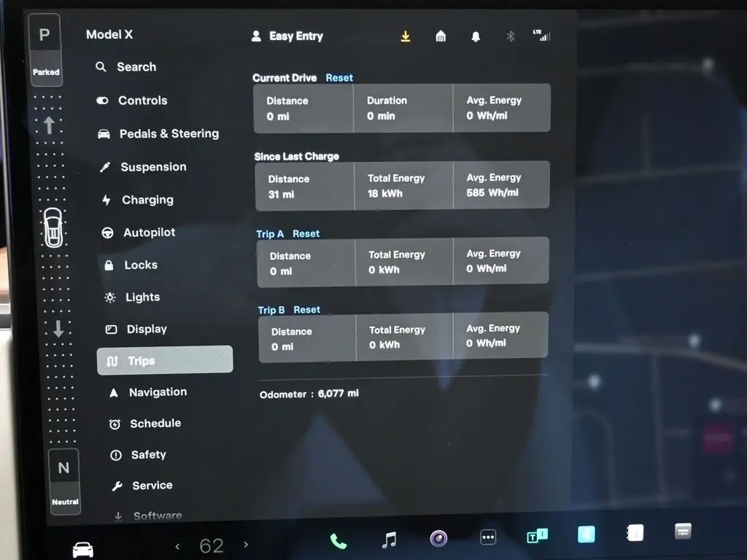Open the Phone app
This screenshot has height=560, width=747.
[338, 542]
